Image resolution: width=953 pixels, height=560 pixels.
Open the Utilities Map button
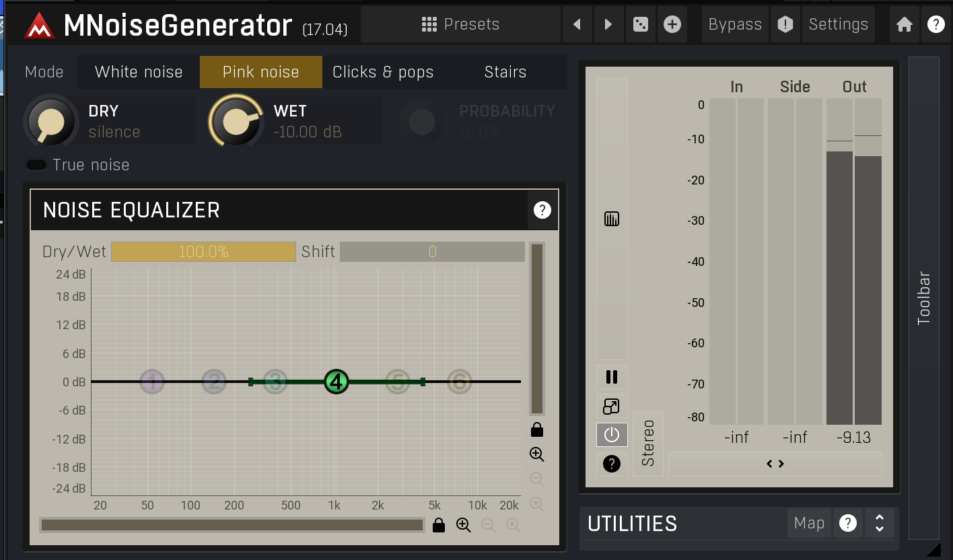809,523
